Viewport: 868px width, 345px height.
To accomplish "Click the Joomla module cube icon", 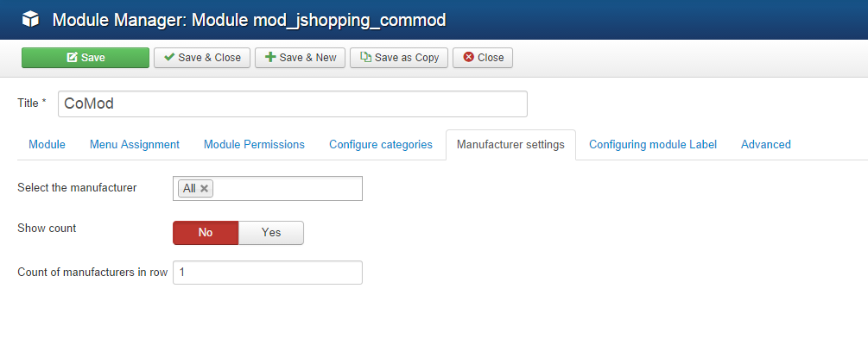I will click(x=30, y=19).
